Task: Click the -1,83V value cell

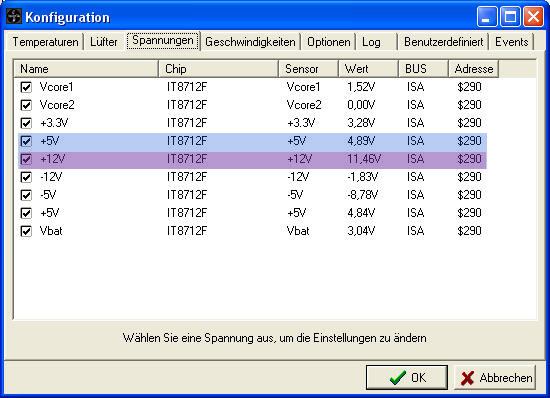Action: (x=362, y=177)
